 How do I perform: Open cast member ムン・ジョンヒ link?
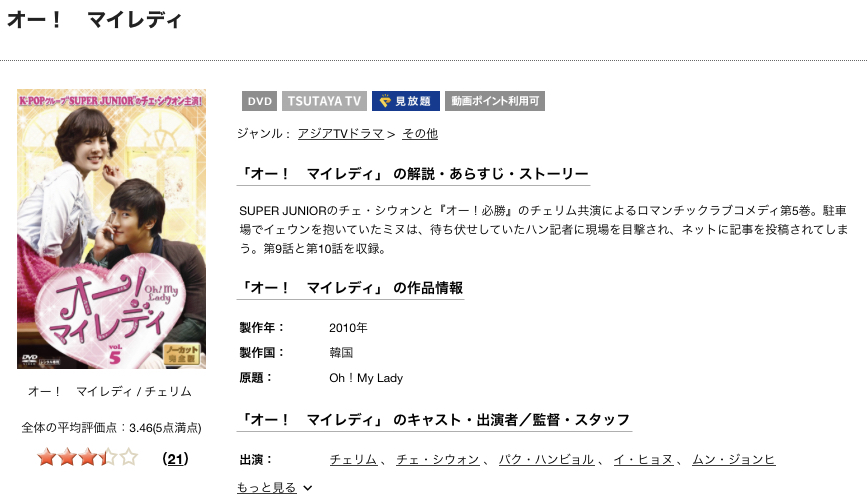click(x=733, y=459)
